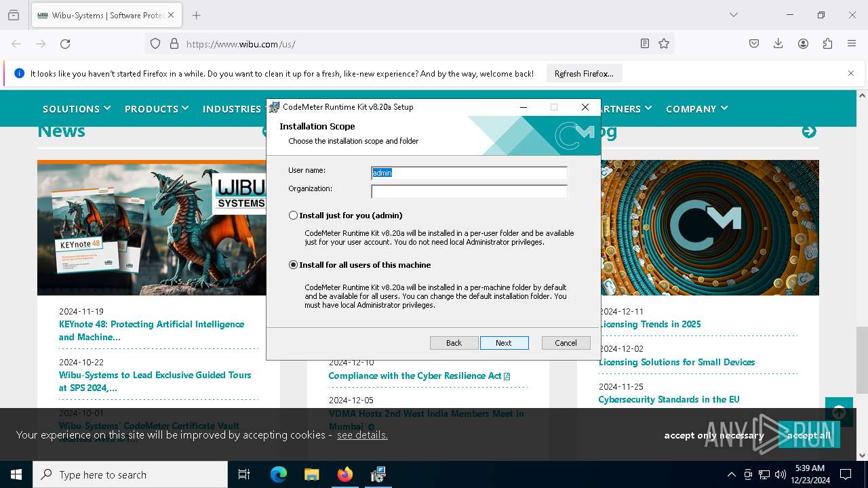The height and width of the screenshot is (488, 868).
Task: Open the list all tabs dropdown
Action: pyautogui.click(x=733, y=15)
